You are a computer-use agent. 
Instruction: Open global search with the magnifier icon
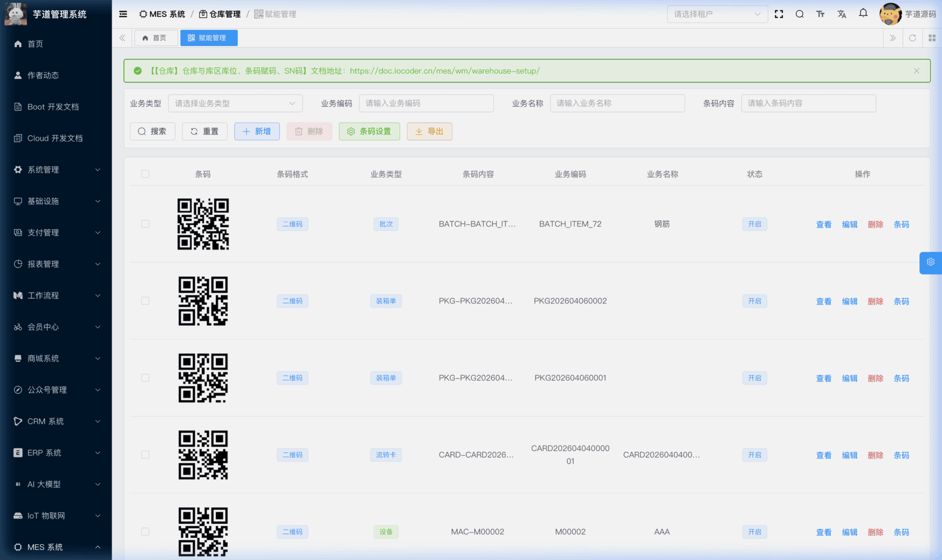(x=800, y=14)
